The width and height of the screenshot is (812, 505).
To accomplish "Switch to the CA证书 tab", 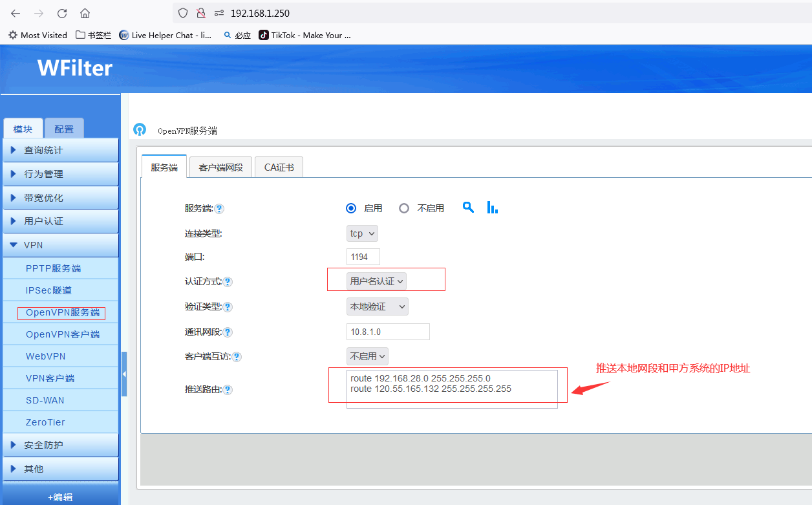I will point(279,167).
